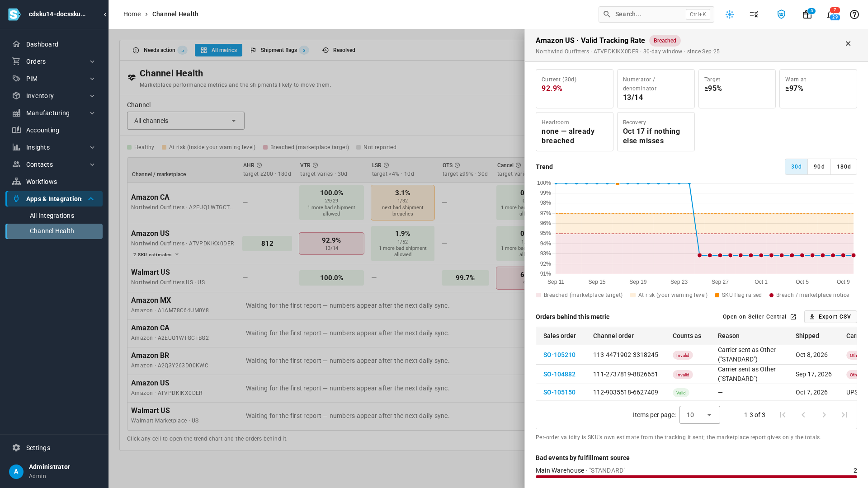Click the LSR info help icon
The width and height of the screenshot is (868, 488).
tap(387, 165)
